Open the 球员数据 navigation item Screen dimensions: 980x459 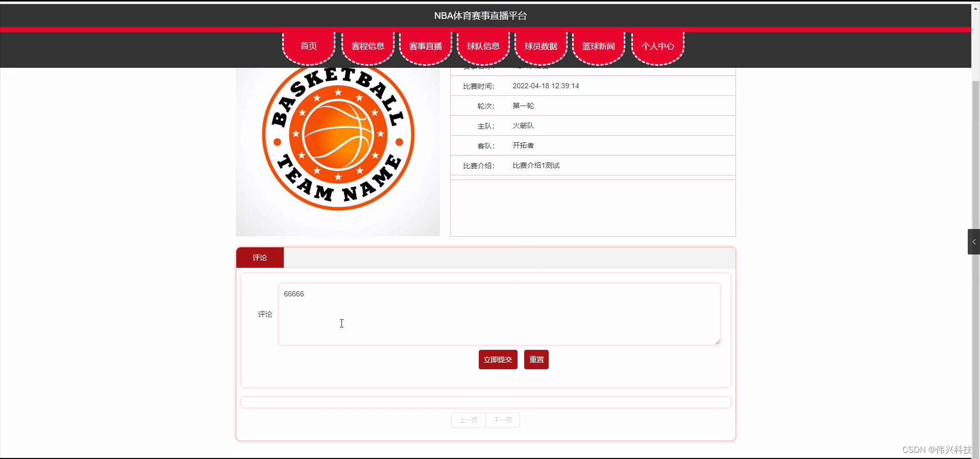coord(541,46)
